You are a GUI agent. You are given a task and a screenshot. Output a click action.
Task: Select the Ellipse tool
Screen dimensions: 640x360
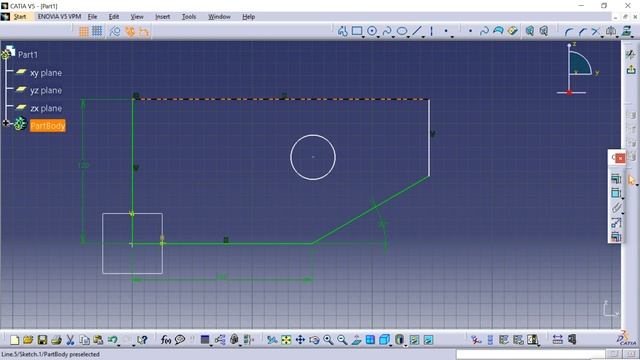pos(402,31)
